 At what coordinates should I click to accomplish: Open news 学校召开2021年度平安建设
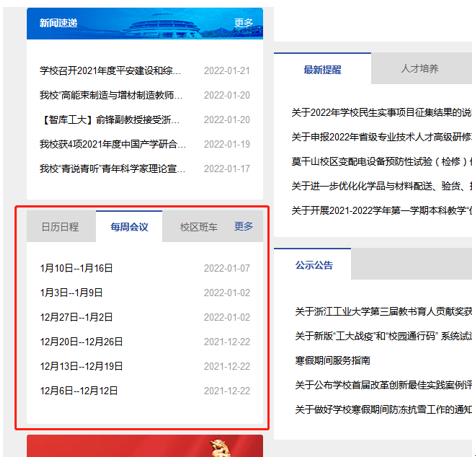(x=110, y=71)
